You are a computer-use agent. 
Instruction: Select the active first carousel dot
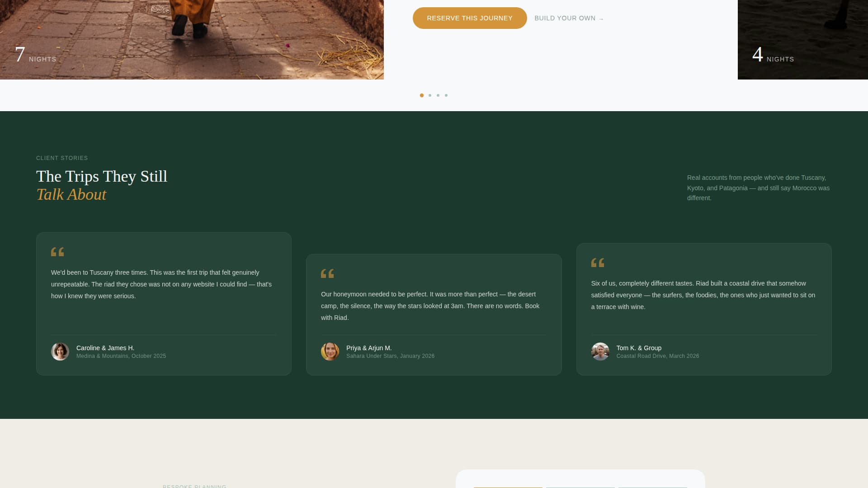[422, 95]
